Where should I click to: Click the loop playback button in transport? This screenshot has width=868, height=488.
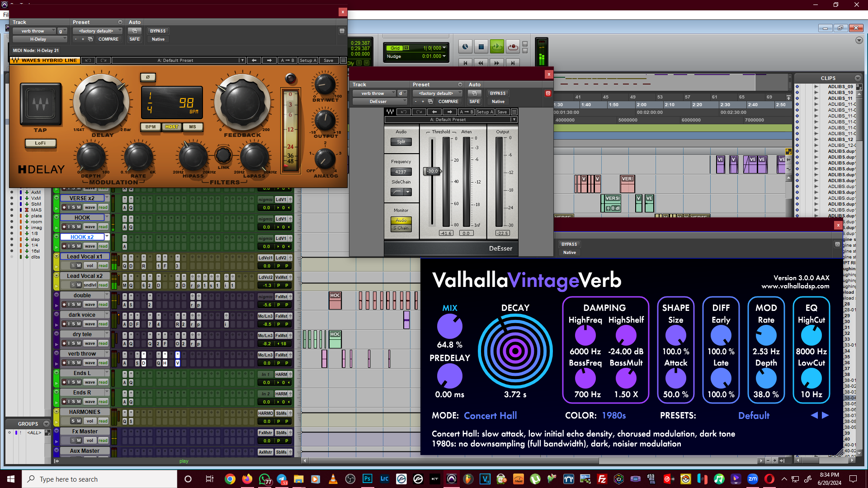497,47
